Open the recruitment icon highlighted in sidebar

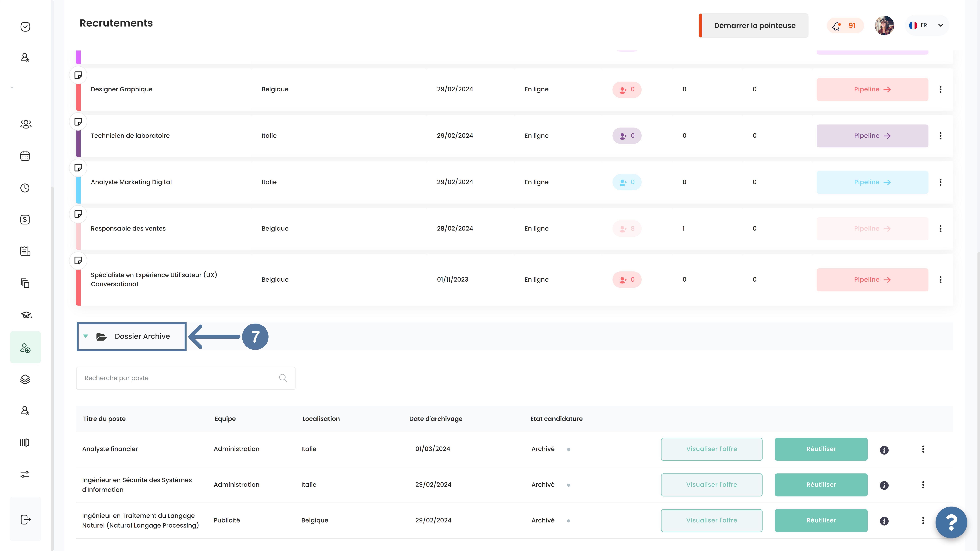click(x=25, y=347)
